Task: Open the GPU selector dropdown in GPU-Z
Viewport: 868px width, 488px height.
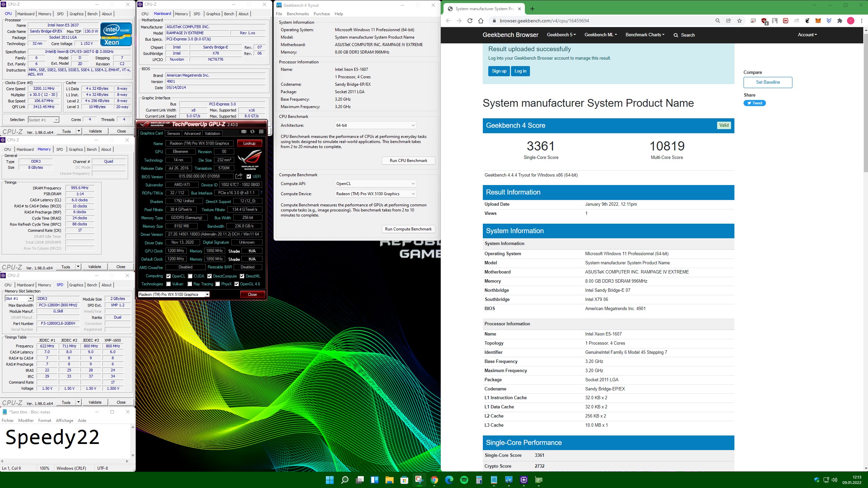Action: pos(174,294)
